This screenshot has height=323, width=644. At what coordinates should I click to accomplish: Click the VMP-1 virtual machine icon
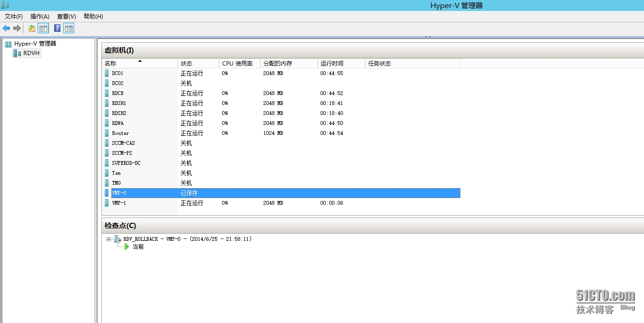[x=107, y=203]
